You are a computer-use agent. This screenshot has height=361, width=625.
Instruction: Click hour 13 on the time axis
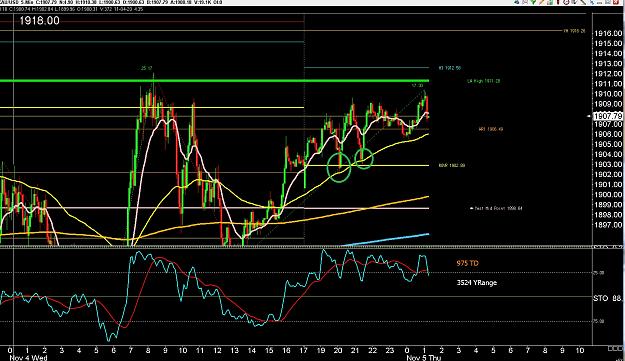234,351
